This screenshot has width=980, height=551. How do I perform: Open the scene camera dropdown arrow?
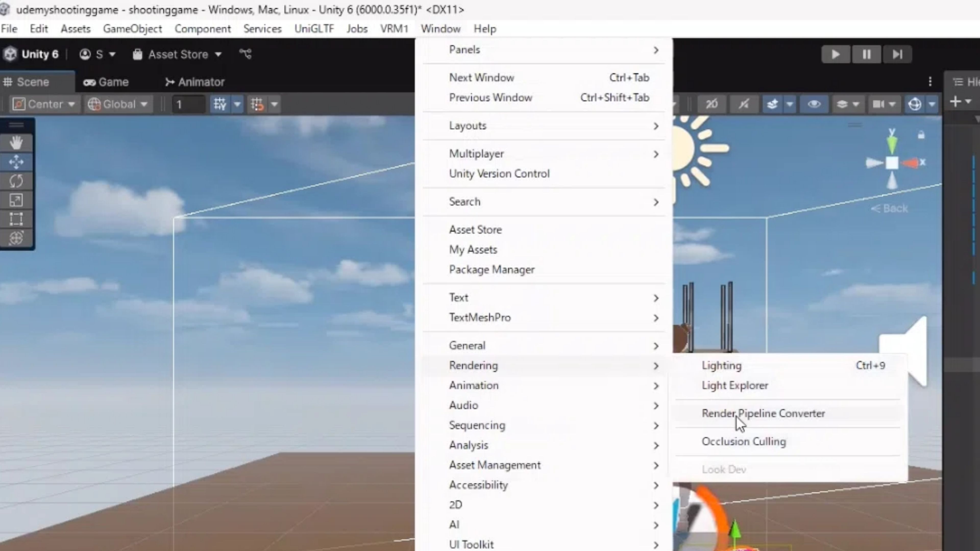point(892,104)
